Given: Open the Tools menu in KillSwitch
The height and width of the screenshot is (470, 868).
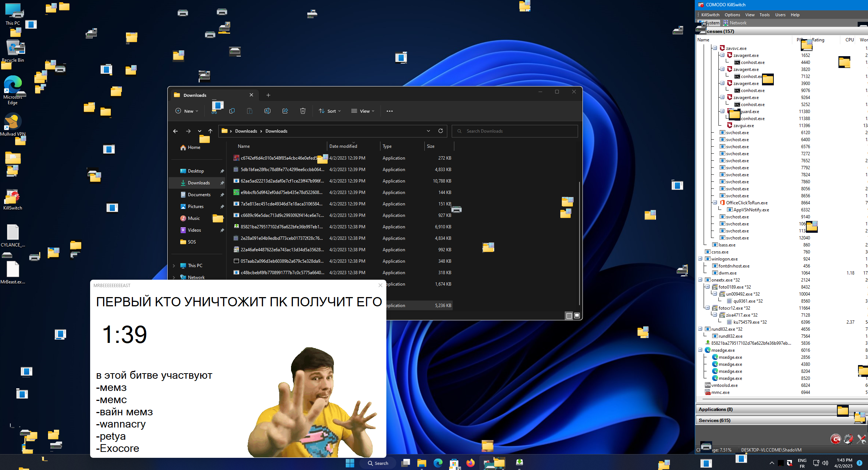Looking at the screenshot, I should [764, 15].
